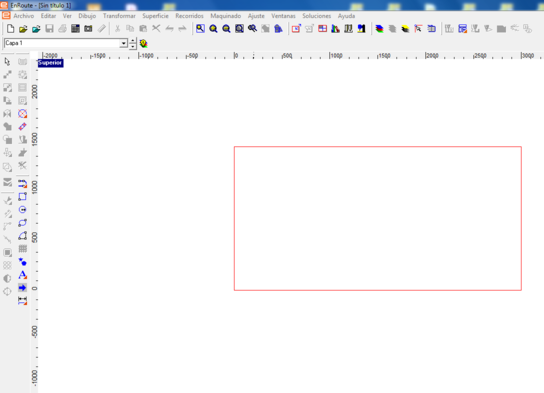
Task: Click the layers lightbulb icon
Action: [144, 43]
